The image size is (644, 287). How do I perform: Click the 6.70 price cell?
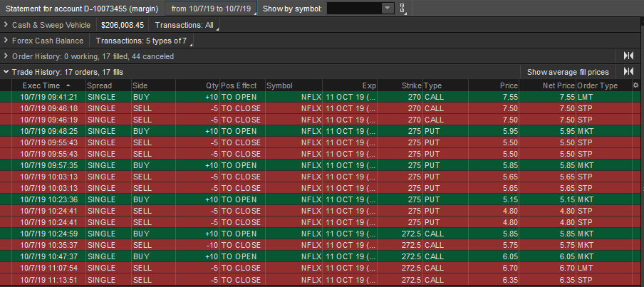(x=493, y=268)
